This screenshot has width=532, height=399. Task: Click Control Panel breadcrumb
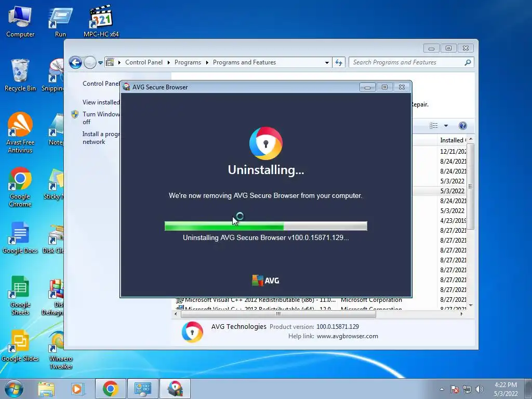tap(144, 62)
